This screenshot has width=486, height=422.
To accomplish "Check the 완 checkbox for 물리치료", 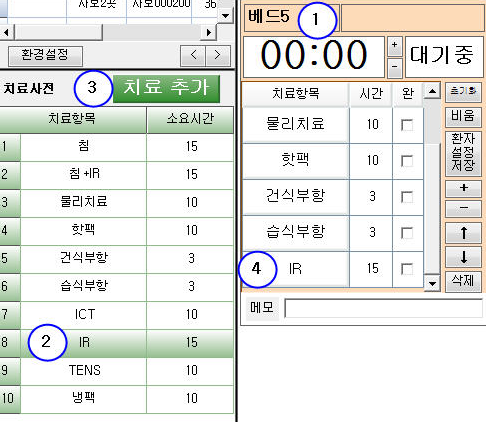I will (x=407, y=125).
